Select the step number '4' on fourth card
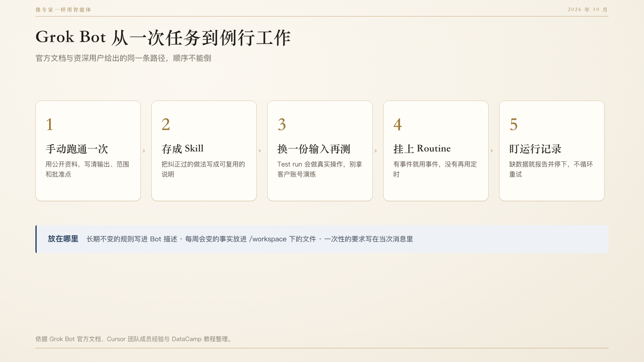 pyautogui.click(x=398, y=125)
